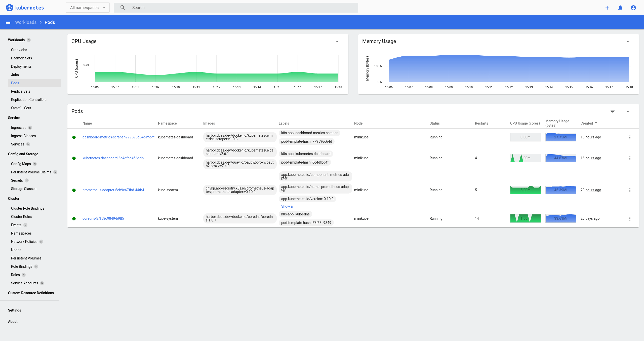Click the search magnifier icon
This screenshot has width=644, height=341.
(x=123, y=8)
